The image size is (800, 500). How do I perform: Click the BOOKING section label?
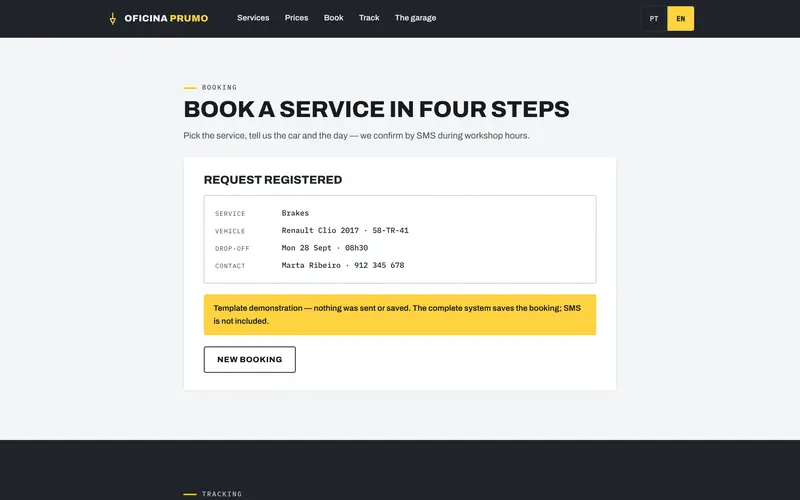[x=219, y=87]
